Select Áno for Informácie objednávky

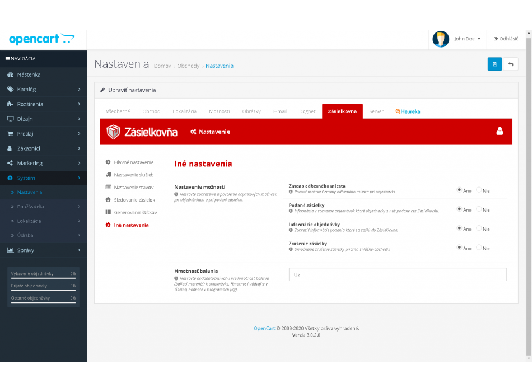[459, 228]
